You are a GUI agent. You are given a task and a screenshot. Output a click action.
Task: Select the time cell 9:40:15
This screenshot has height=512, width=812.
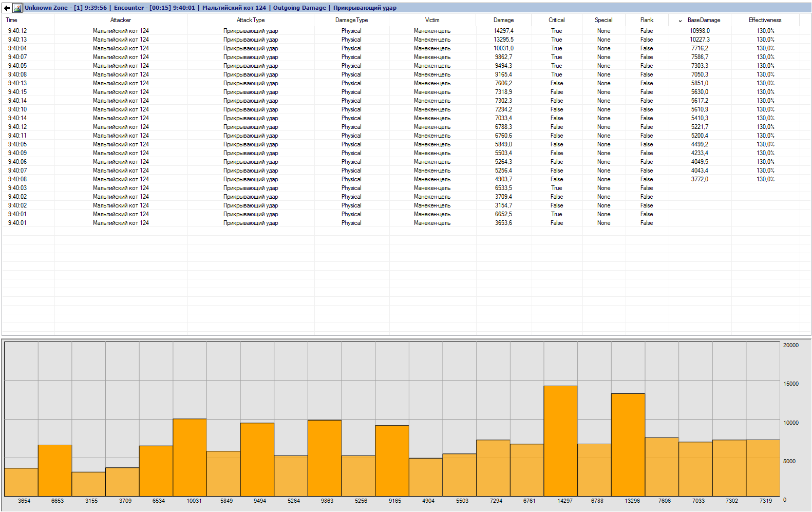click(x=17, y=92)
